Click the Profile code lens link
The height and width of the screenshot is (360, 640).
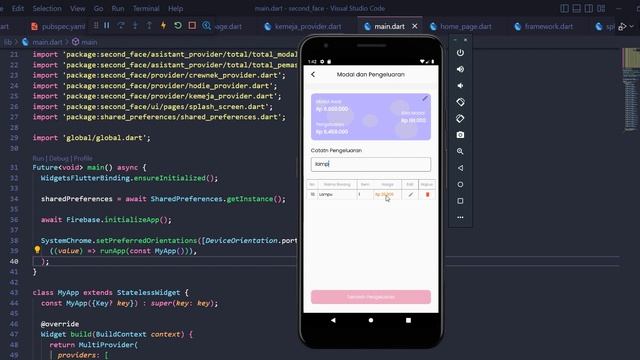click(83, 158)
